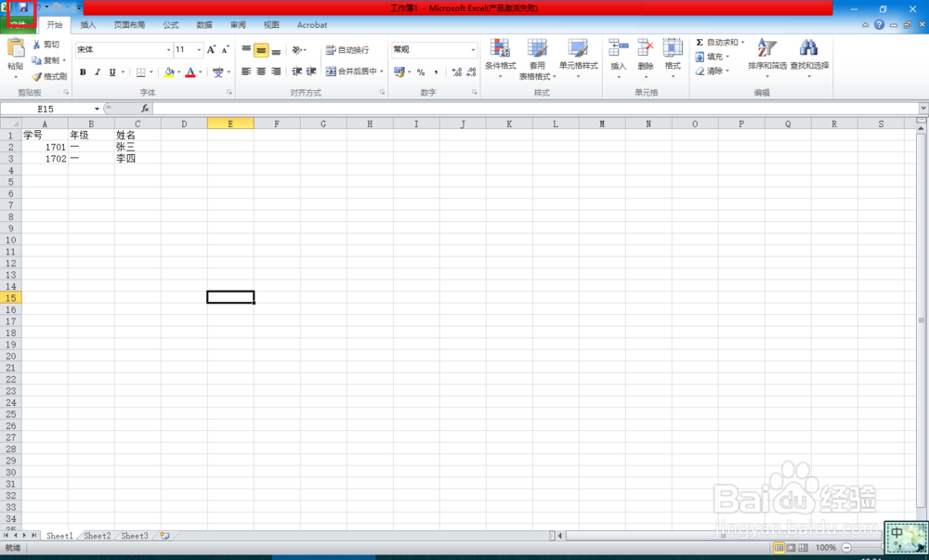Image resolution: width=929 pixels, height=560 pixels.
Task: Click the text orientation icon
Action: click(x=297, y=50)
